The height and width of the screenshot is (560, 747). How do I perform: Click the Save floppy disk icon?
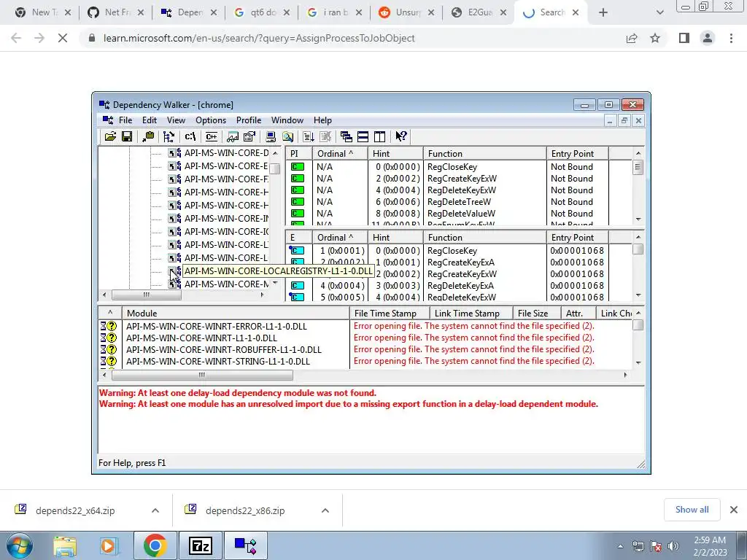click(127, 136)
